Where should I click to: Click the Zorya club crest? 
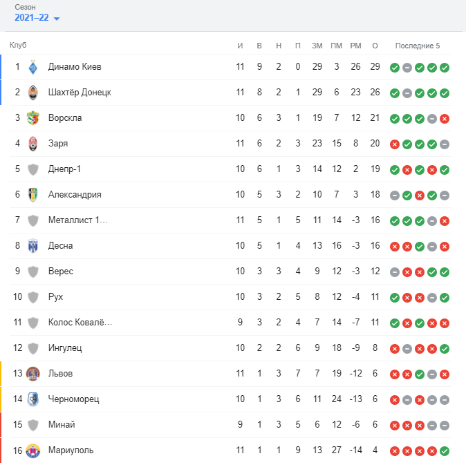click(x=33, y=144)
